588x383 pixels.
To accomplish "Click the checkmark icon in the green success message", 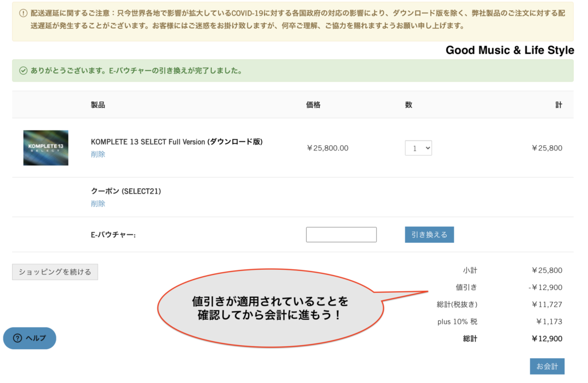I will [23, 71].
